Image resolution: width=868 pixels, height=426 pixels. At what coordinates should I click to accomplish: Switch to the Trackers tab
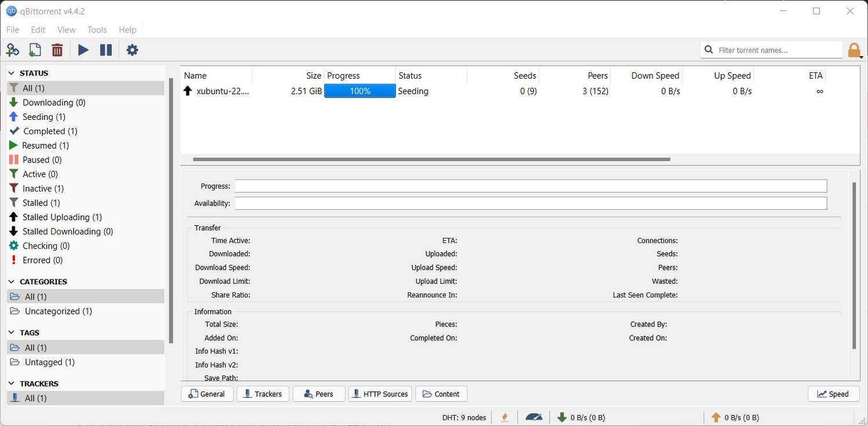[x=263, y=394]
